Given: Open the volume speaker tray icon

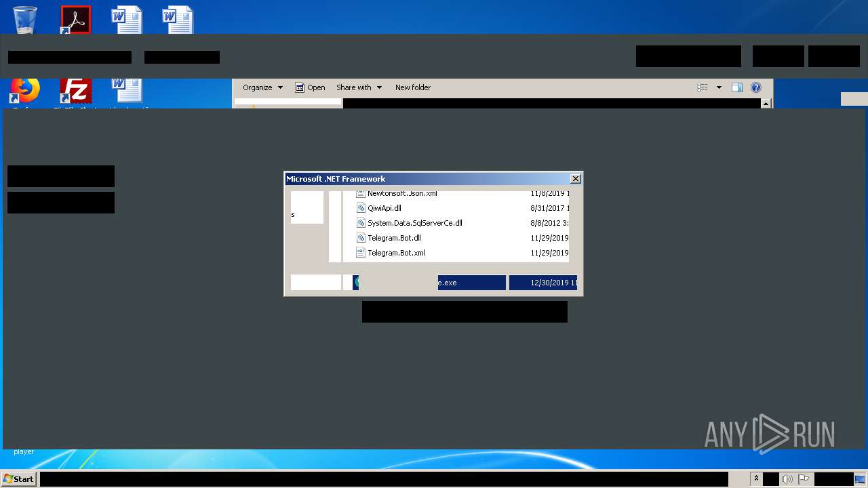Looking at the screenshot, I should click(787, 479).
